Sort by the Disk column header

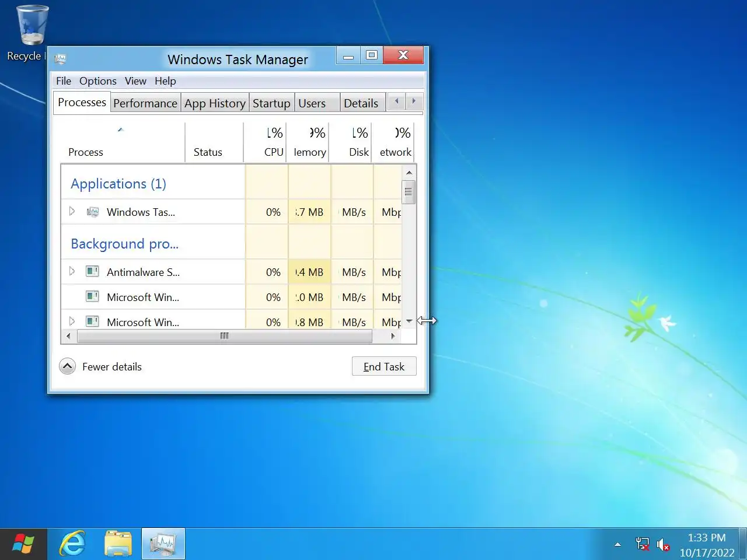351,142
